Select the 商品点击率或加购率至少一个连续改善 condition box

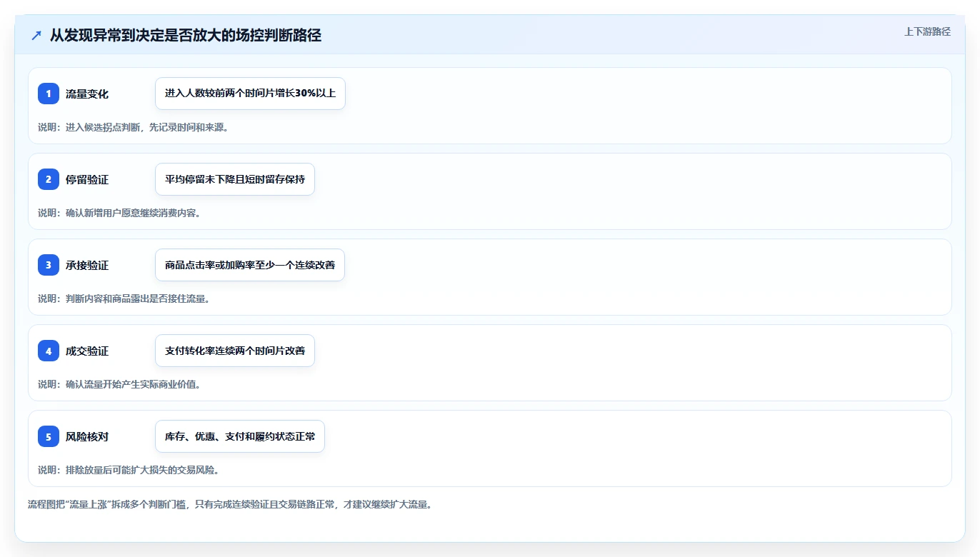pos(250,265)
